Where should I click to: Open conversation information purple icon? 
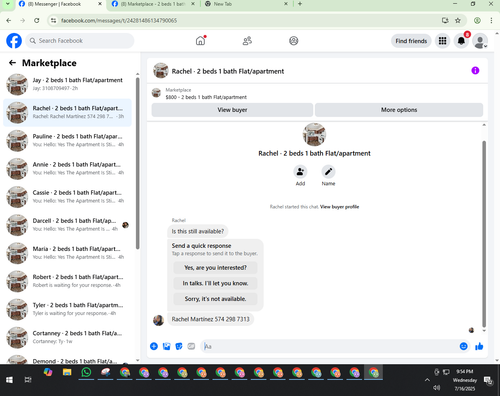coord(475,70)
